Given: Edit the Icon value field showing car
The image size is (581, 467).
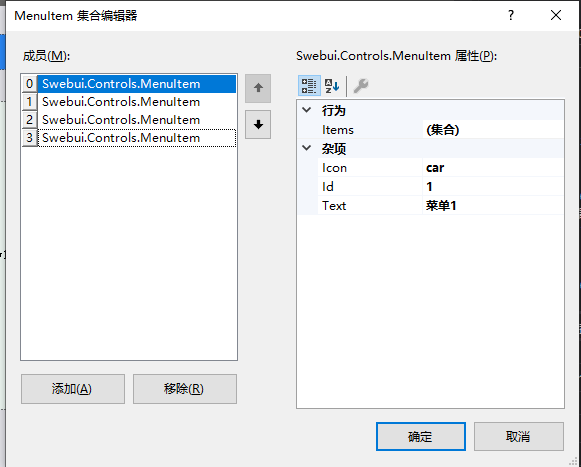Looking at the screenshot, I should (x=493, y=168).
